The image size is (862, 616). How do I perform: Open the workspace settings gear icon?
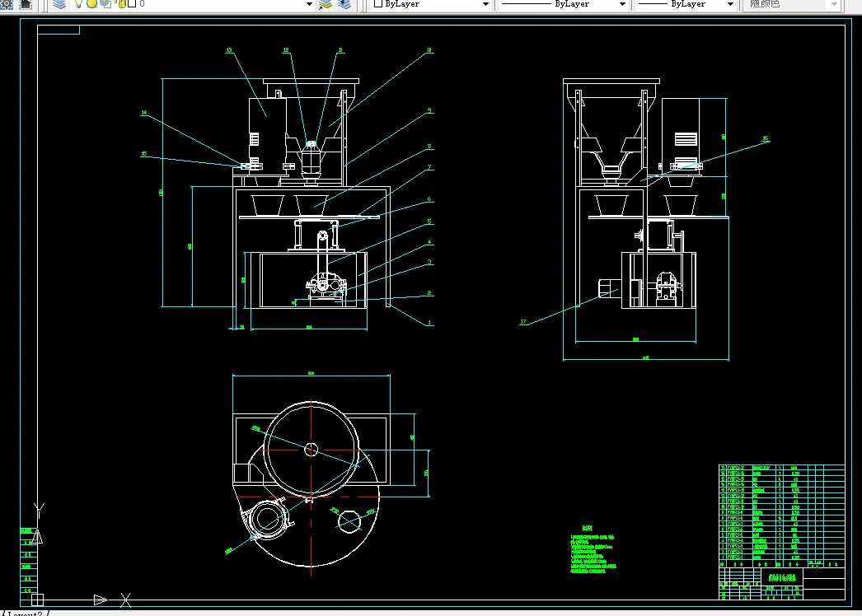point(6,4)
